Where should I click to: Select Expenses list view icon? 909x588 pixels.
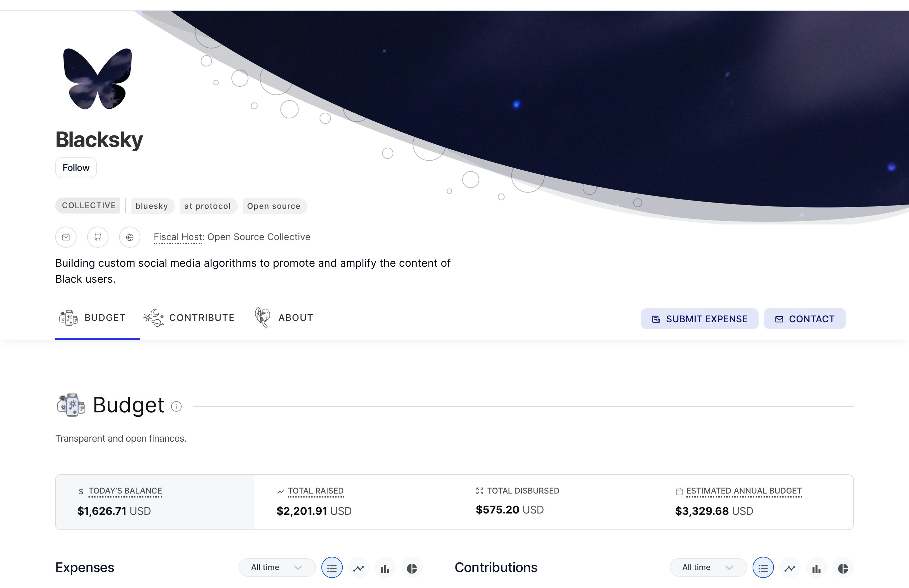pos(332,568)
